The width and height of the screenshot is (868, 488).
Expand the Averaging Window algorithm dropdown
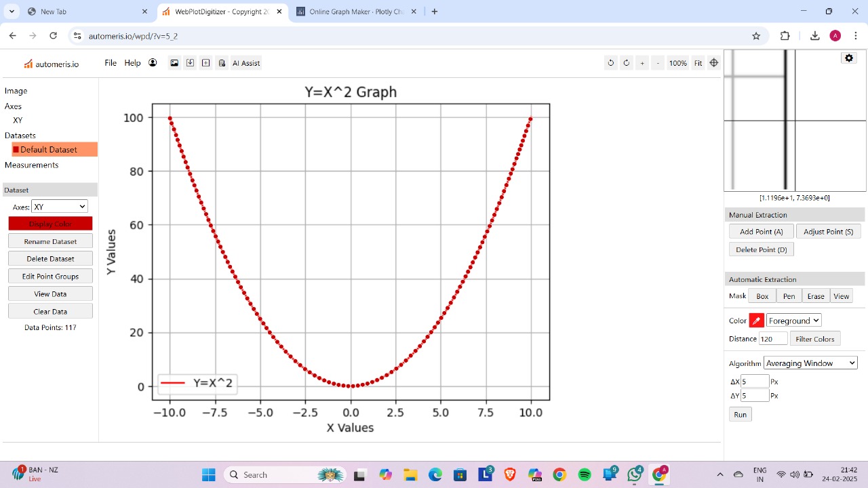[810, 363]
